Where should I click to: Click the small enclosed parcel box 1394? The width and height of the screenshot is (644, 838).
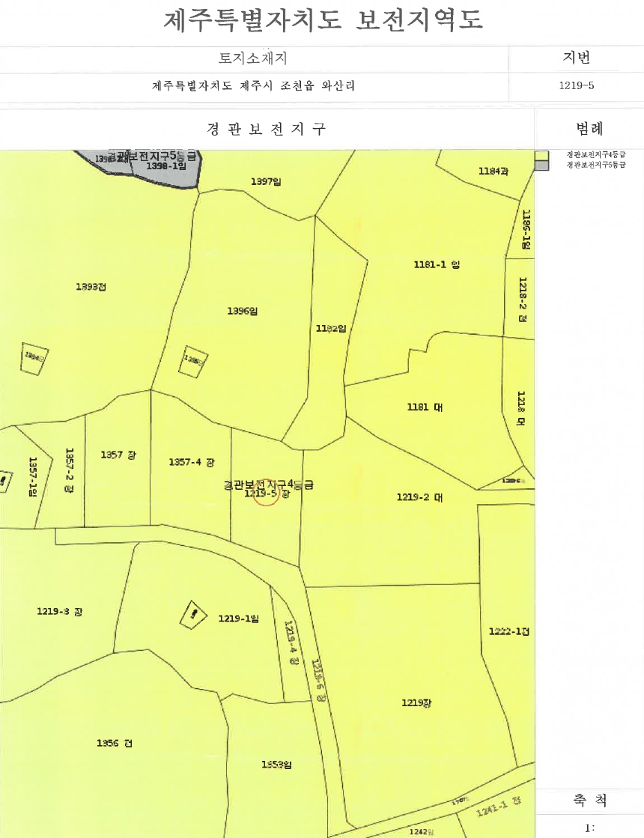pyautogui.click(x=34, y=359)
